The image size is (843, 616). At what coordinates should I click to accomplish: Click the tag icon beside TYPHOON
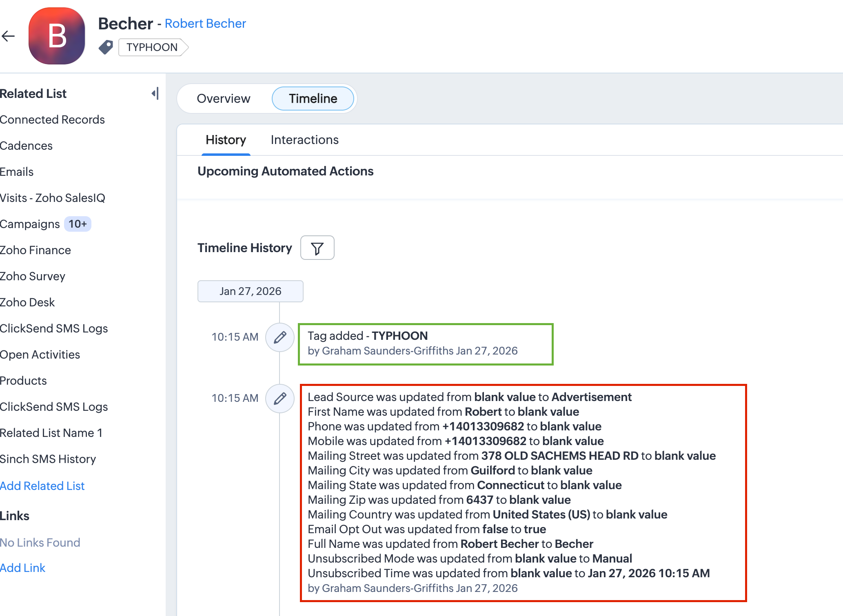pyautogui.click(x=106, y=47)
